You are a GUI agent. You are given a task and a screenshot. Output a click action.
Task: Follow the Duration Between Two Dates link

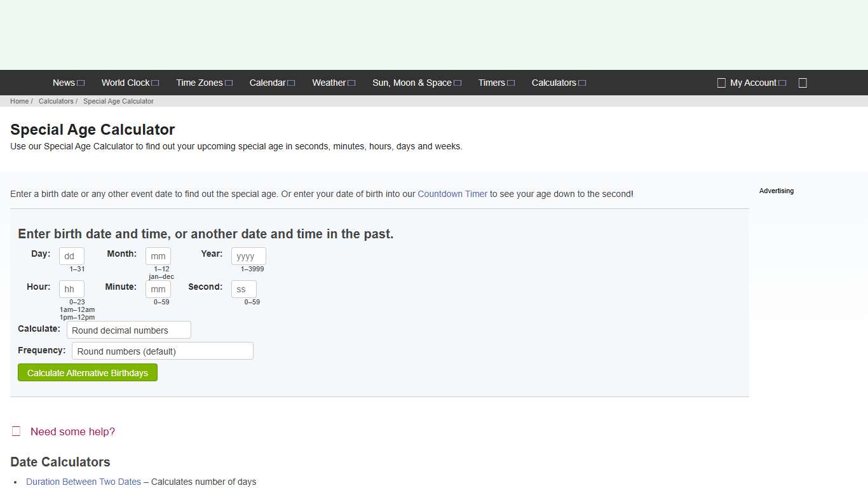pos(83,482)
